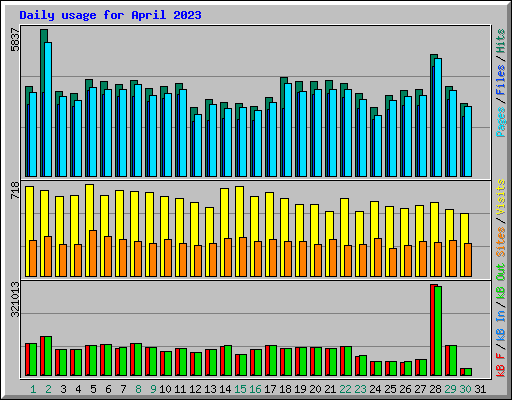Click the cyan files bar for day 24
Screen dimensions: 512x400
click(x=378, y=146)
